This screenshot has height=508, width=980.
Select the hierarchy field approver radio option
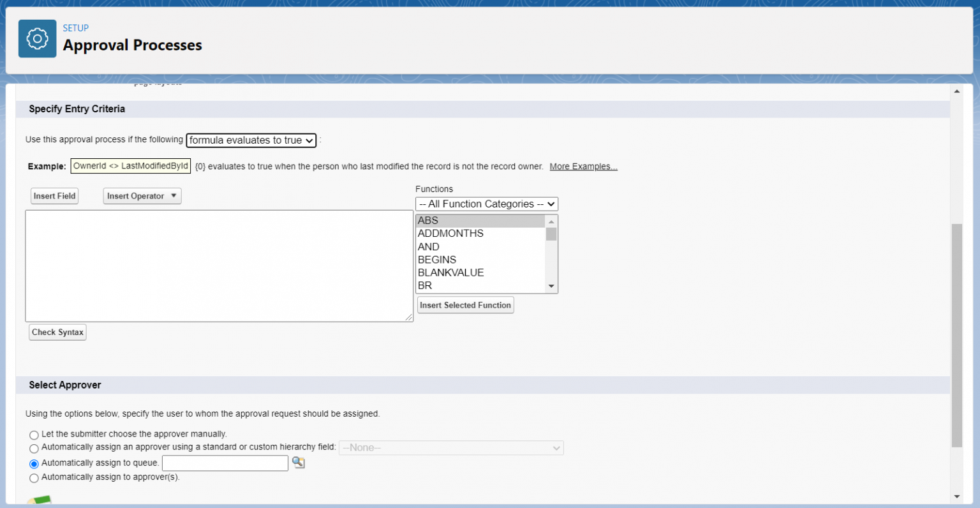pos(34,449)
